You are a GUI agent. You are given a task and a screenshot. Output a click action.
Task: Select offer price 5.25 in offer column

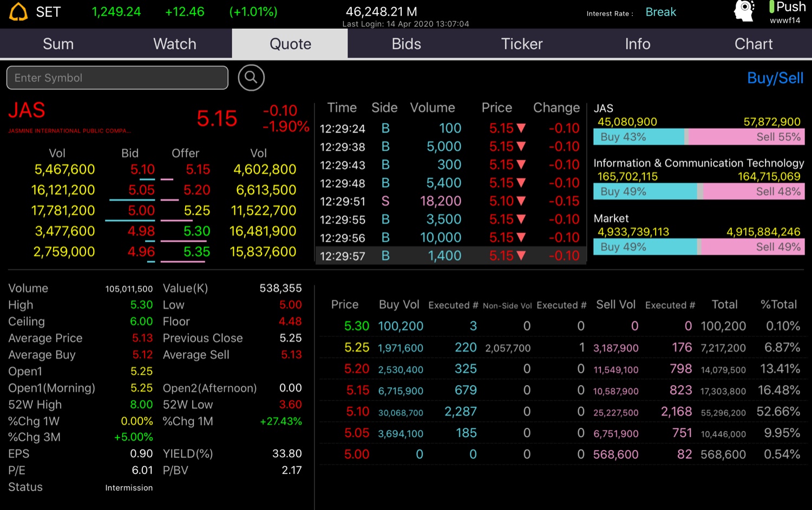click(x=197, y=211)
